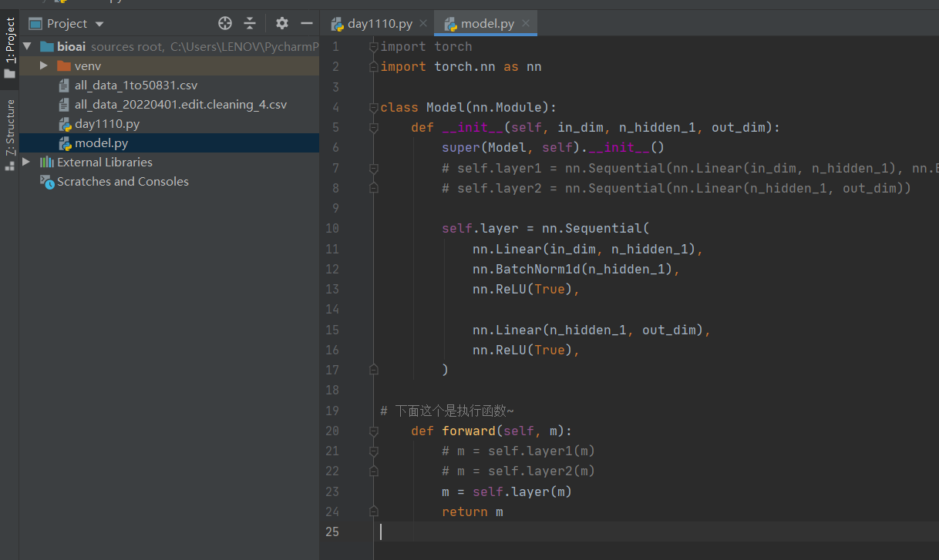Click 'nn.BatchNorm1d(n_hidden_1),' code text
Viewport: 939px width, 560px height.
(x=577, y=269)
